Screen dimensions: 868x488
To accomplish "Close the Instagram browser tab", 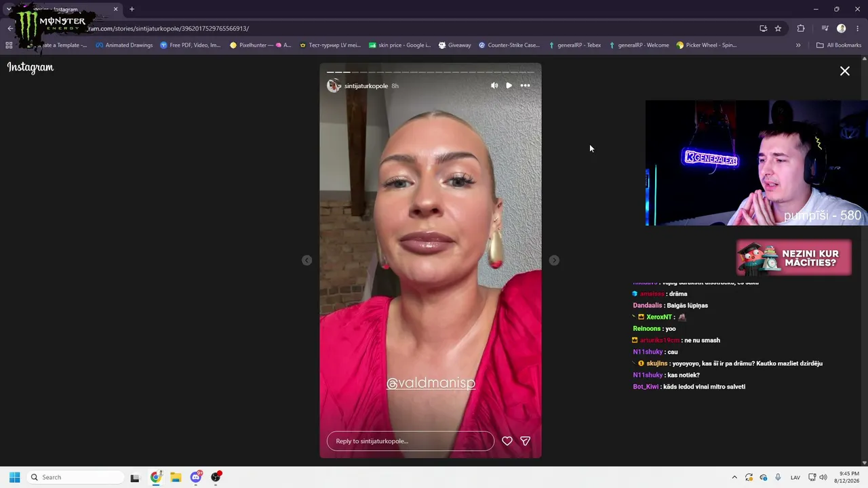I will point(115,9).
